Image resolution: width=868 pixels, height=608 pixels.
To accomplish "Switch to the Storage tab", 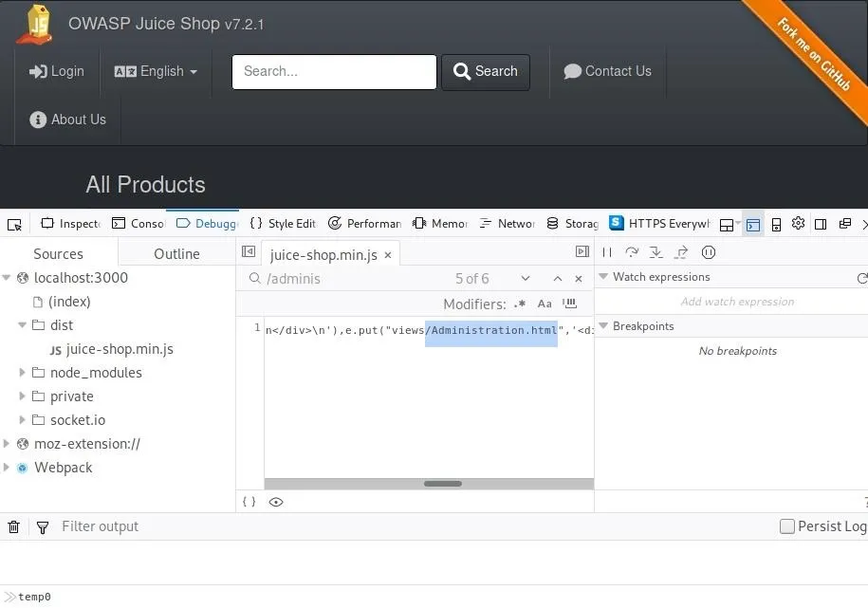I will coord(572,224).
